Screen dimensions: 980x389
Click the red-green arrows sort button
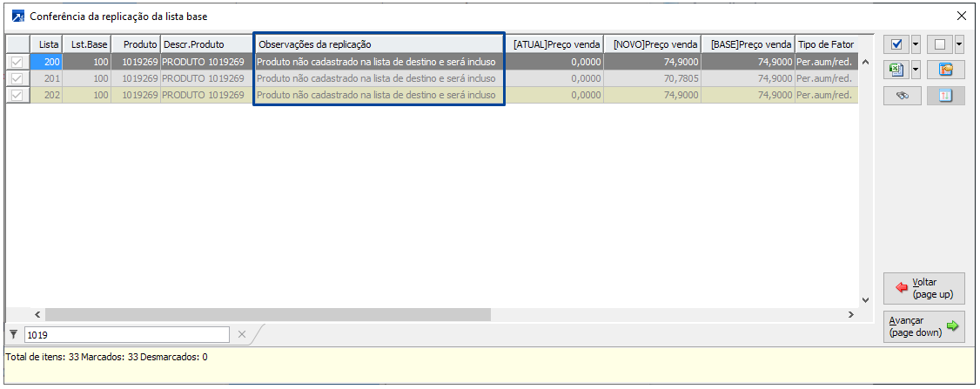point(946,96)
